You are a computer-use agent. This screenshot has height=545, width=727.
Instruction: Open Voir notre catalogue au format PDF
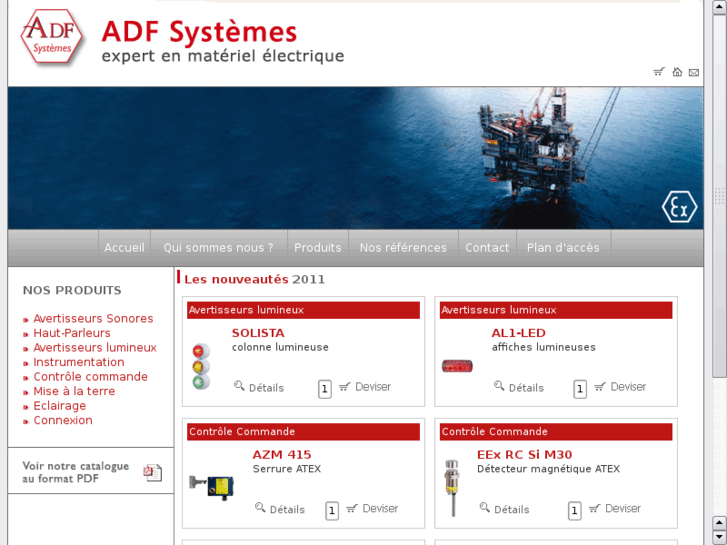point(76,472)
